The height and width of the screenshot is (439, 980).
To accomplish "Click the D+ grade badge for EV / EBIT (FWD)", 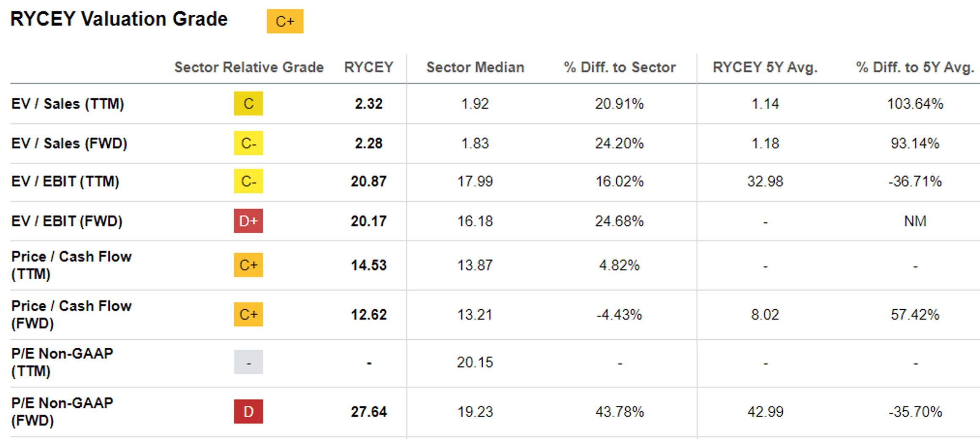I will coord(248,221).
